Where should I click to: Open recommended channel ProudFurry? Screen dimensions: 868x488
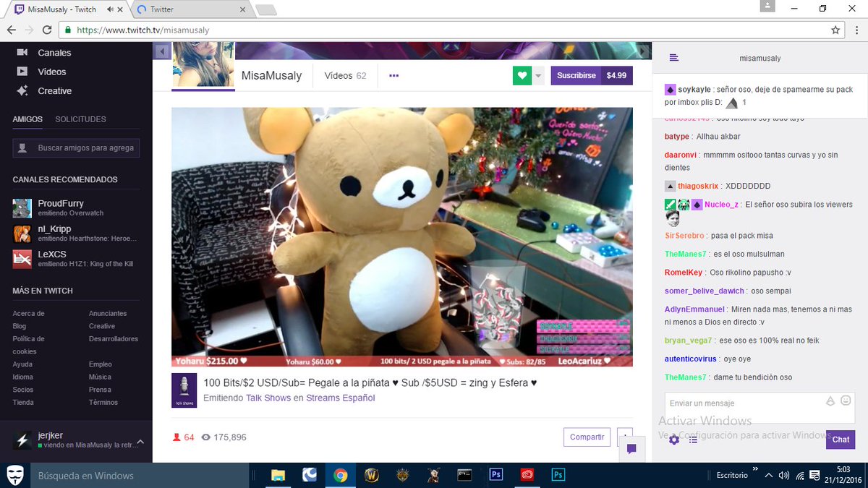click(76, 208)
